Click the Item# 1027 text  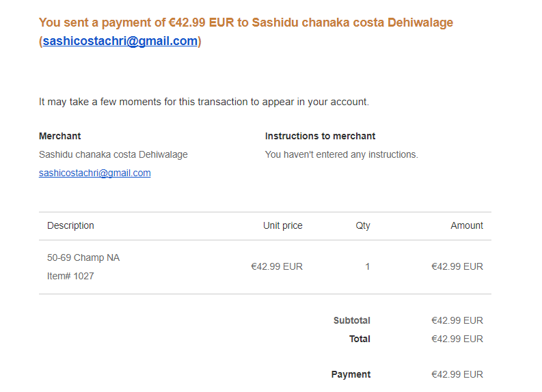(x=70, y=276)
